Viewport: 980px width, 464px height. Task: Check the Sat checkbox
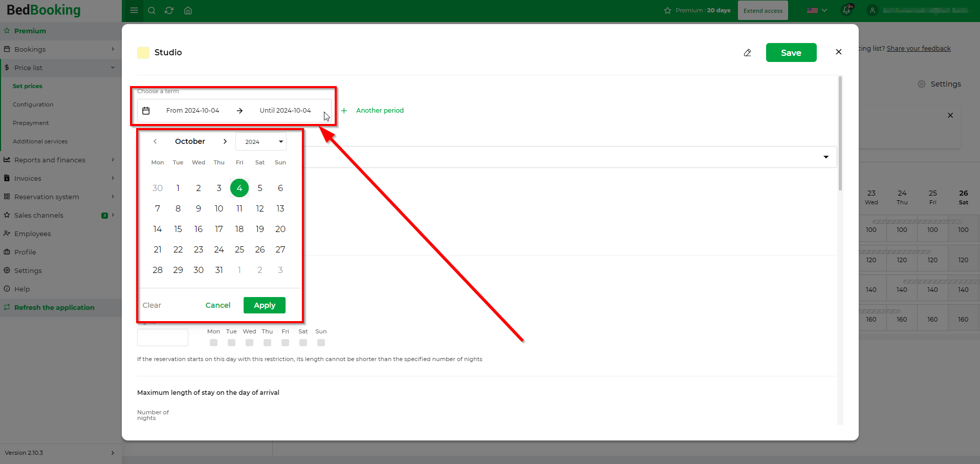[x=303, y=343]
